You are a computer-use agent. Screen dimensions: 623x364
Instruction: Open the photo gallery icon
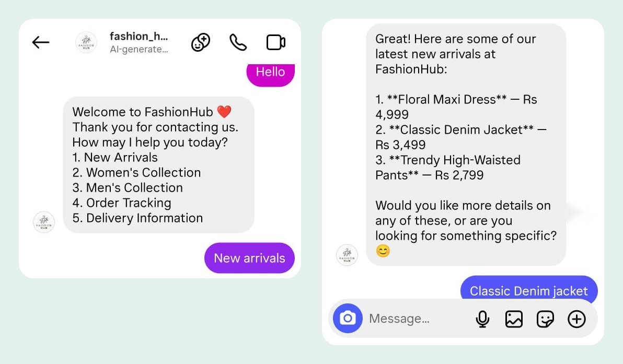click(514, 319)
